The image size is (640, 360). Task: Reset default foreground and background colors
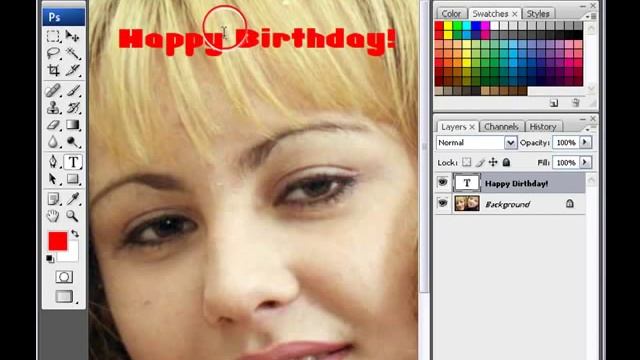(50, 259)
